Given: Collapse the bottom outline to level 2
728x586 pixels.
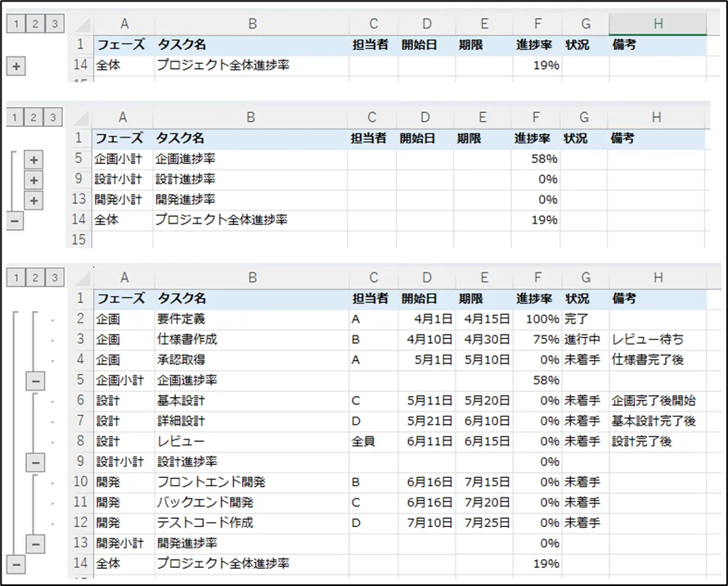Looking at the screenshot, I should click(34, 277).
